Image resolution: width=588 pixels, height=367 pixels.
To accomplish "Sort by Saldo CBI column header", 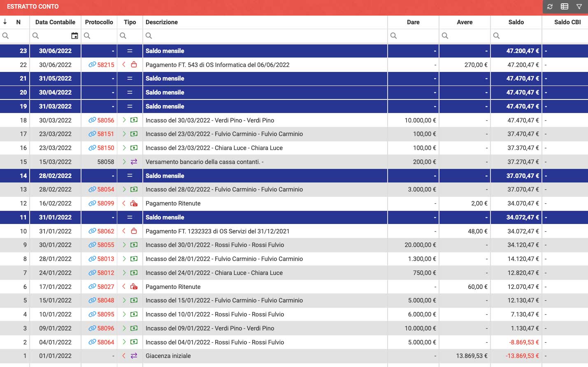I will 567,22.
